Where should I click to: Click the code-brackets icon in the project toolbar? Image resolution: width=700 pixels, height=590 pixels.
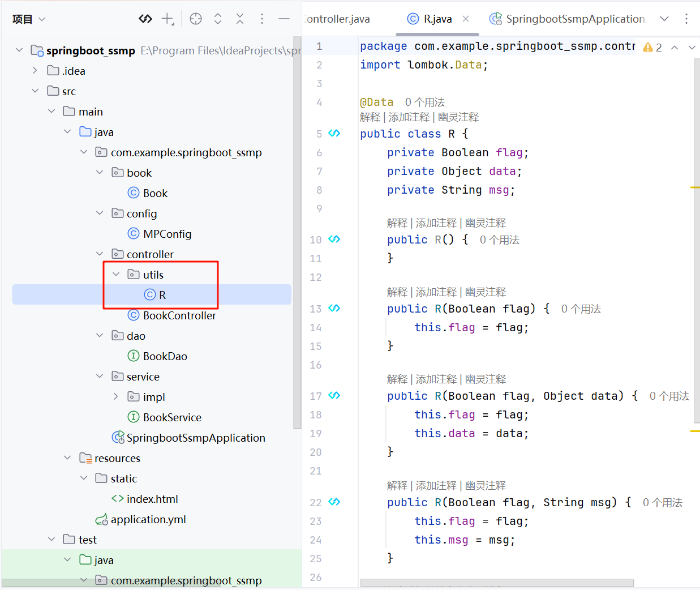145,19
